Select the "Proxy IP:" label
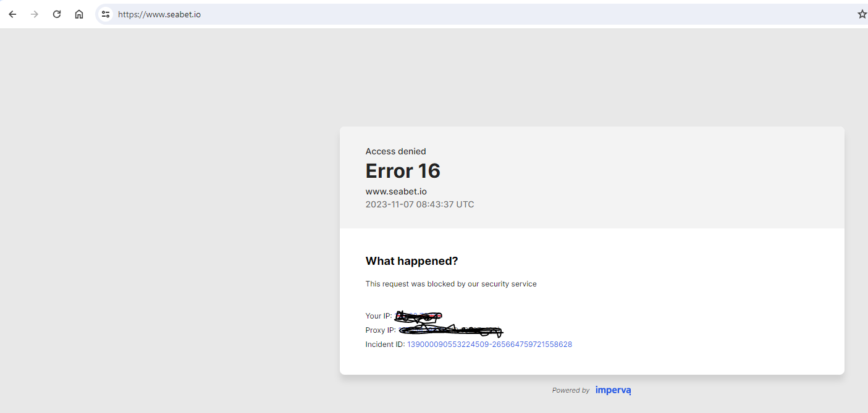The height and width of the screenshot is (413, 868). pyautogui.click(x=381, y=330)
